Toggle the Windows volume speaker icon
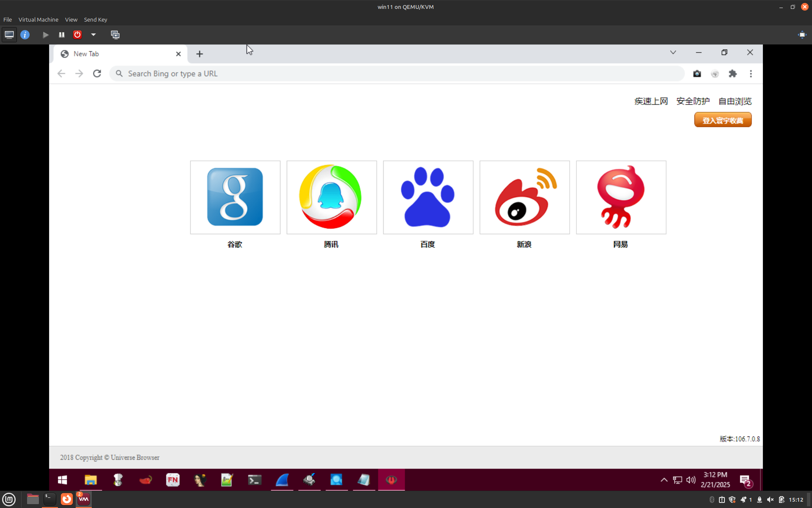 (691, 480)
